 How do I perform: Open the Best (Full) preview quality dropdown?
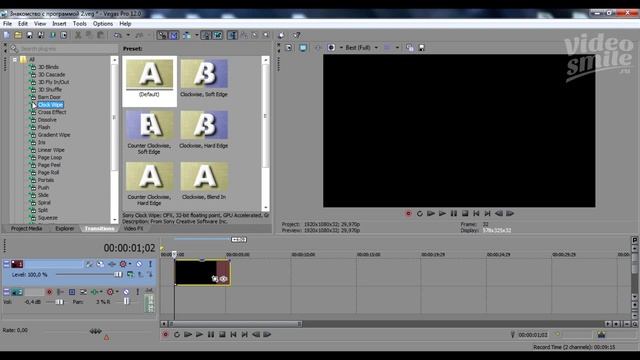[376, 48]
